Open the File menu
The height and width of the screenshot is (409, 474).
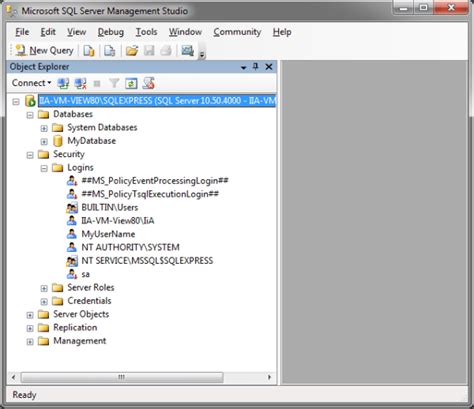coord(22,32)
